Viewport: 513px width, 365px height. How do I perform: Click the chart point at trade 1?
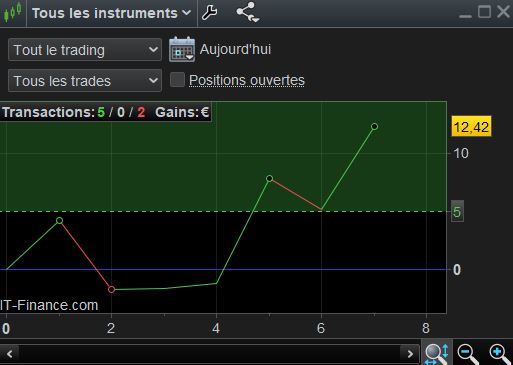click(x=59, y=220)
